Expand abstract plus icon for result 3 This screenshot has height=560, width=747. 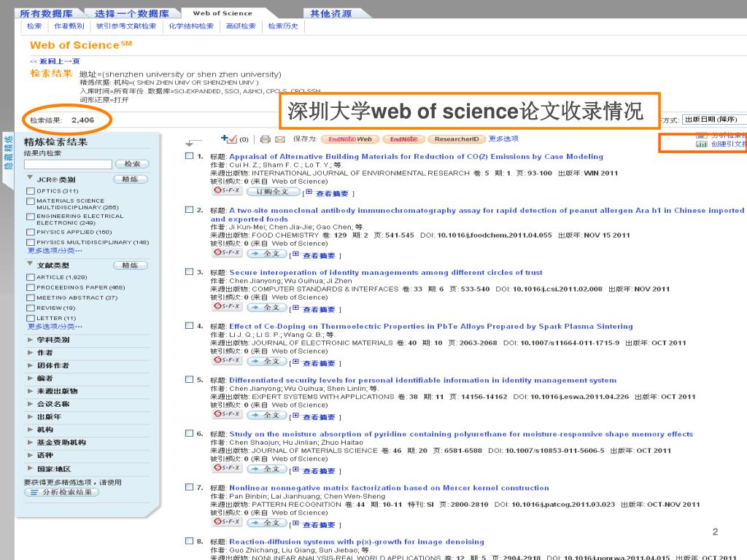[x=296, y=308]
